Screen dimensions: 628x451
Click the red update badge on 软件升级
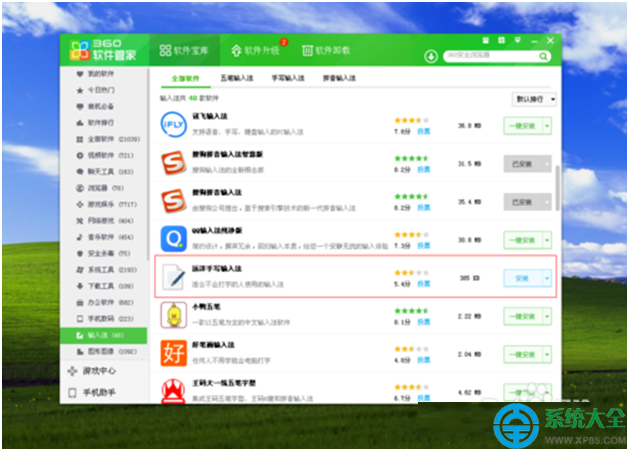click(x=284, y=42)
